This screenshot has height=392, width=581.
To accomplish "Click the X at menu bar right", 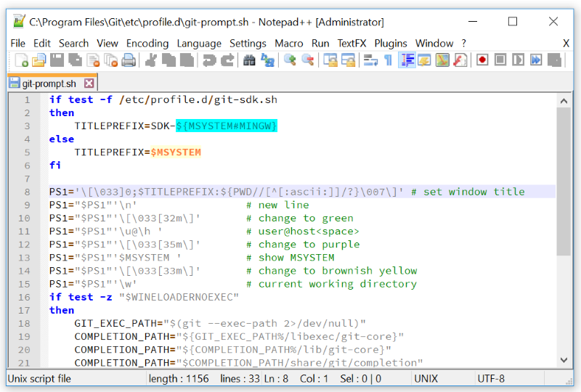I will (566, 44).
